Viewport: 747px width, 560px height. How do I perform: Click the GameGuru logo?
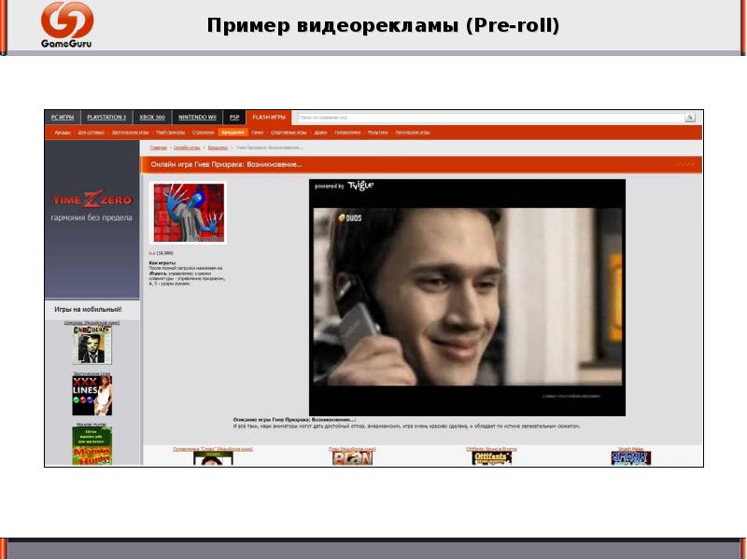pyautogui.click(x=66, y=25)
